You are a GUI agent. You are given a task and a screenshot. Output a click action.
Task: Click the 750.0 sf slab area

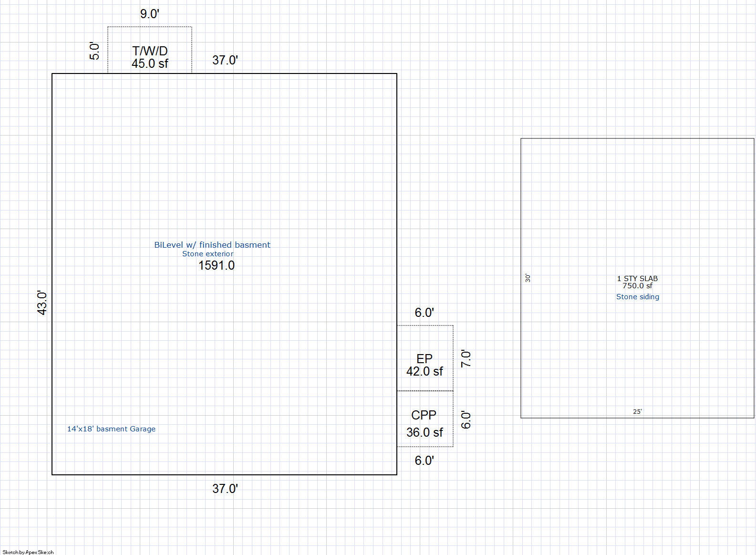pos(637,285)
